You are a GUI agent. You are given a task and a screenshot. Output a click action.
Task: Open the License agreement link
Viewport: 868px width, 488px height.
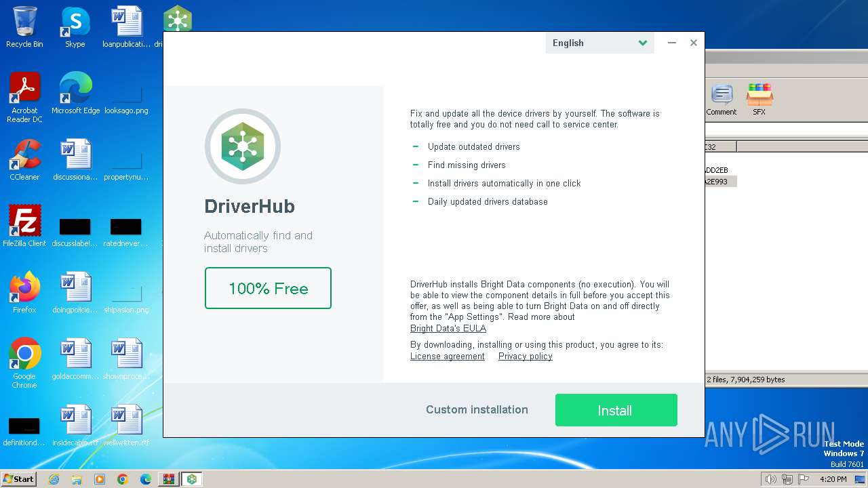[x=448, y=357]
